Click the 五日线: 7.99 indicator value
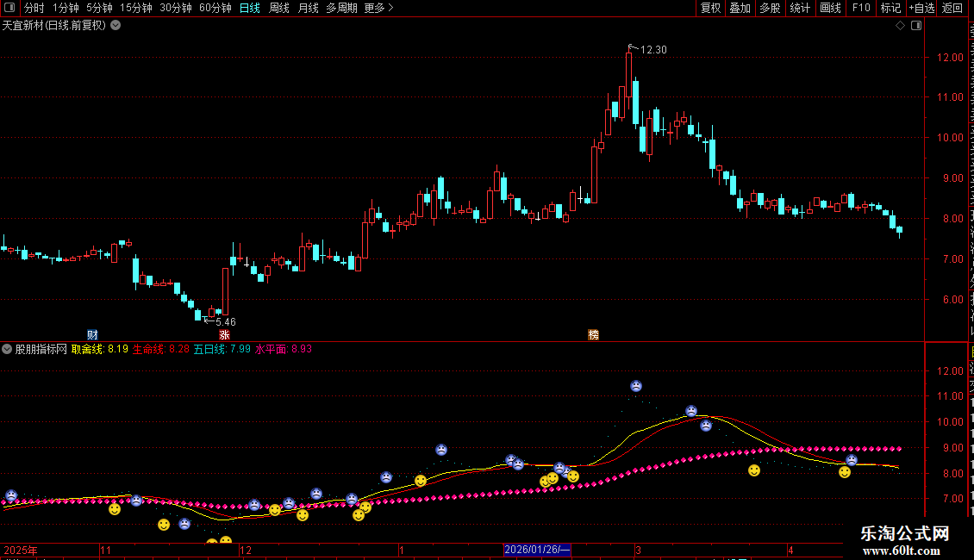The width and height of the screenshot is (974, 560). 222,349
